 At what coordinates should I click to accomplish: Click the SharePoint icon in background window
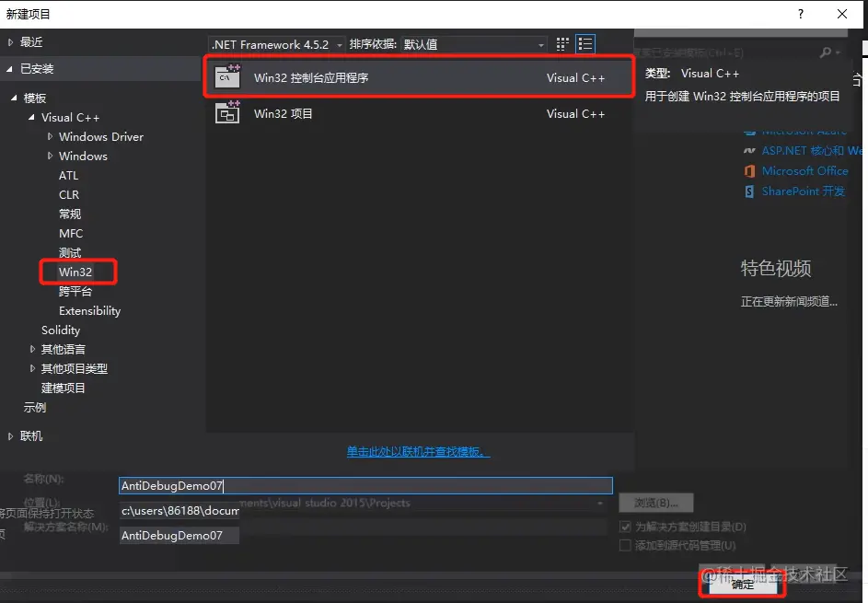[749, 191]
